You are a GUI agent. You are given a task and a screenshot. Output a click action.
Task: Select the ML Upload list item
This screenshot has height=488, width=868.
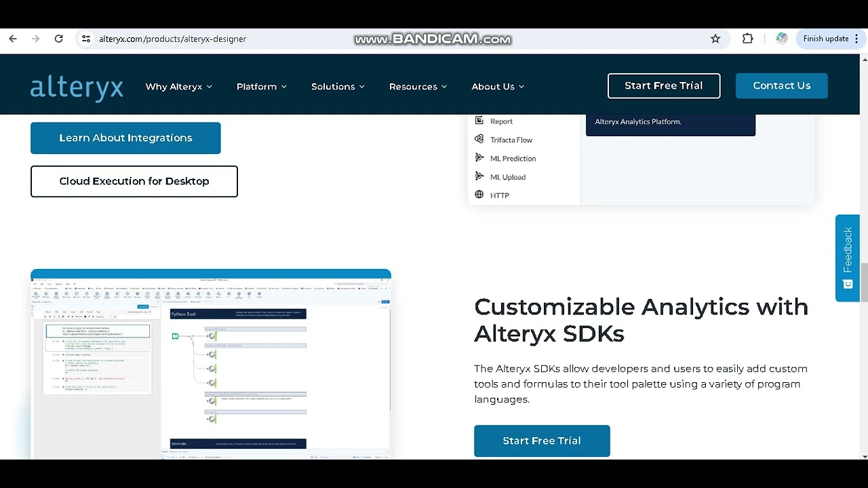508,177
